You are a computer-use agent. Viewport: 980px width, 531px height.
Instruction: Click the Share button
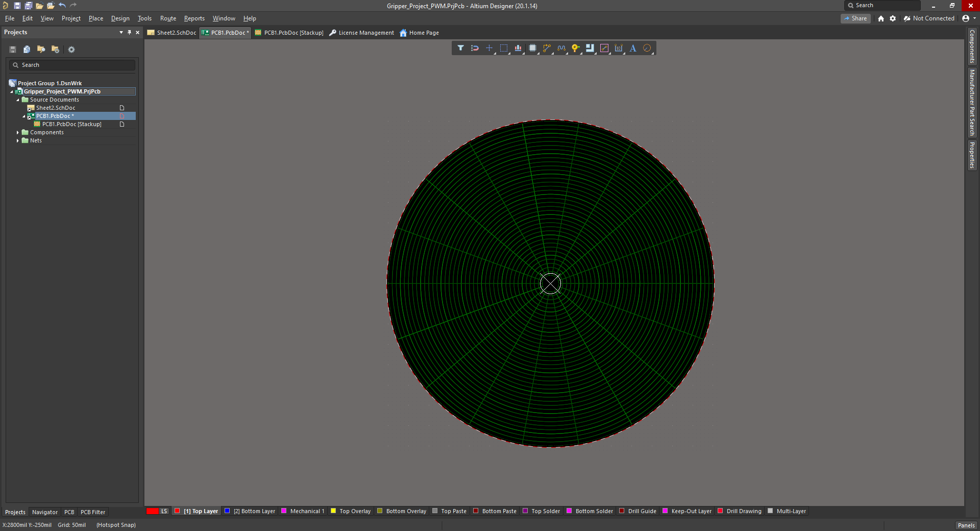pos(855,18)
